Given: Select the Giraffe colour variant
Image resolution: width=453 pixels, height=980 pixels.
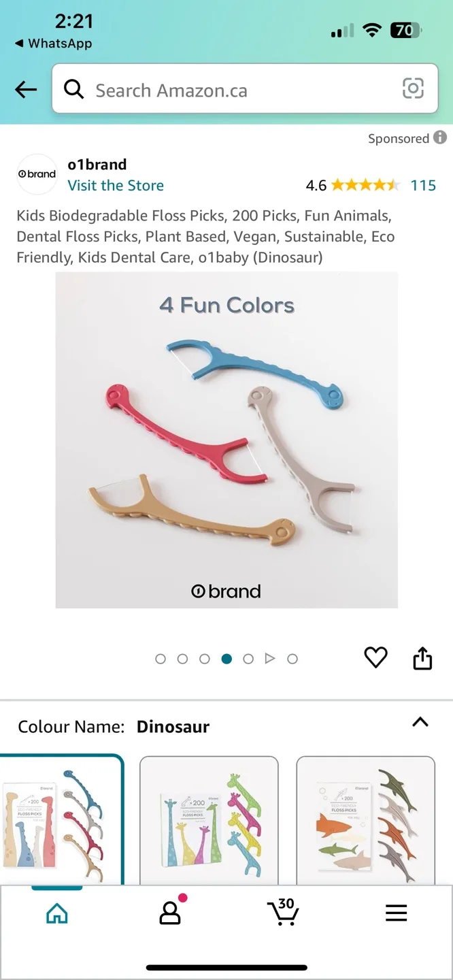Looking at the screenshot, I should [208, 821].
